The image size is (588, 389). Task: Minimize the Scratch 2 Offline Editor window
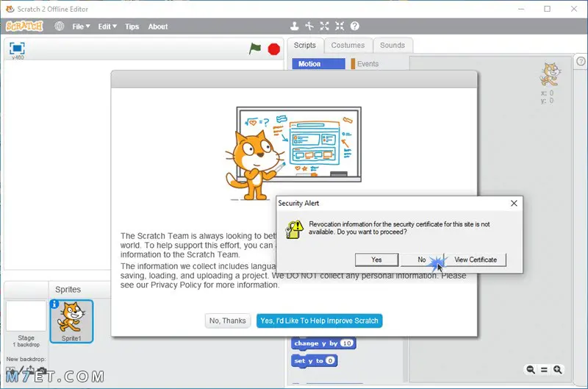(521, 9)
